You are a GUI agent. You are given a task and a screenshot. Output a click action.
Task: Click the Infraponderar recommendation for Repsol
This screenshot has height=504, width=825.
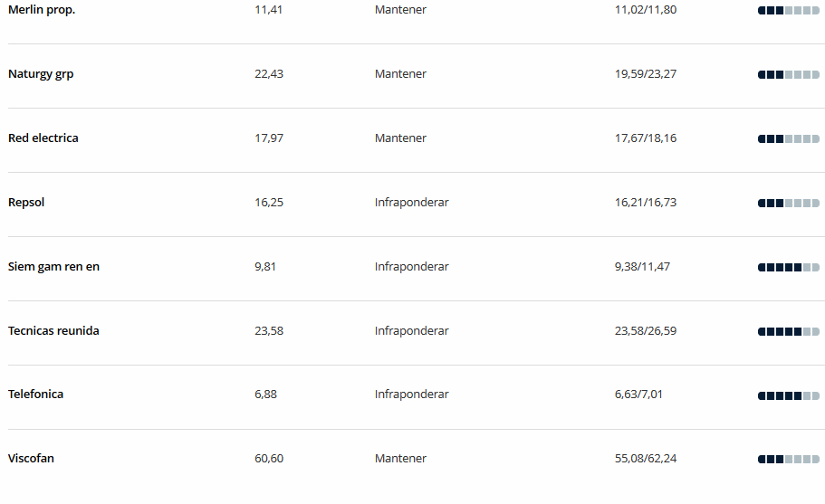pos(411,203)
